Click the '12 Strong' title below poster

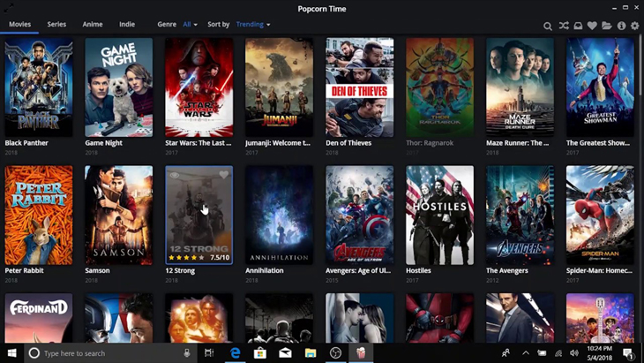click(x=180, y=270)
